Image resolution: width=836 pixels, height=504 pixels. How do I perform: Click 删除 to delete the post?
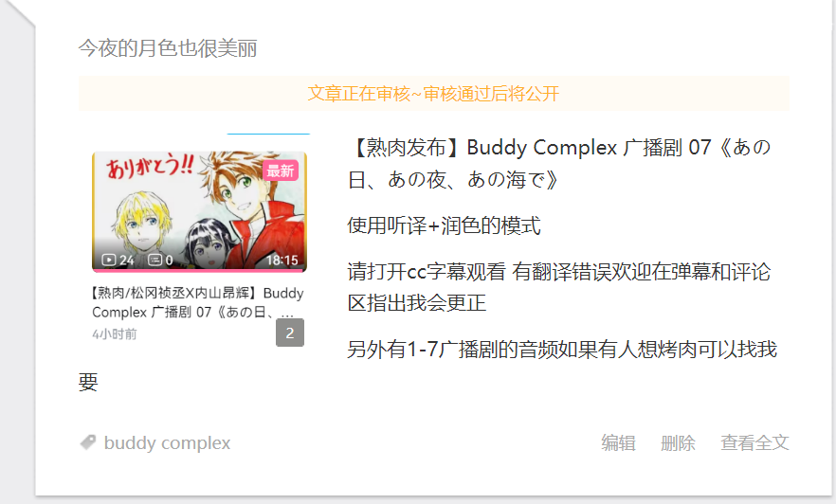[x=679, y=442]
